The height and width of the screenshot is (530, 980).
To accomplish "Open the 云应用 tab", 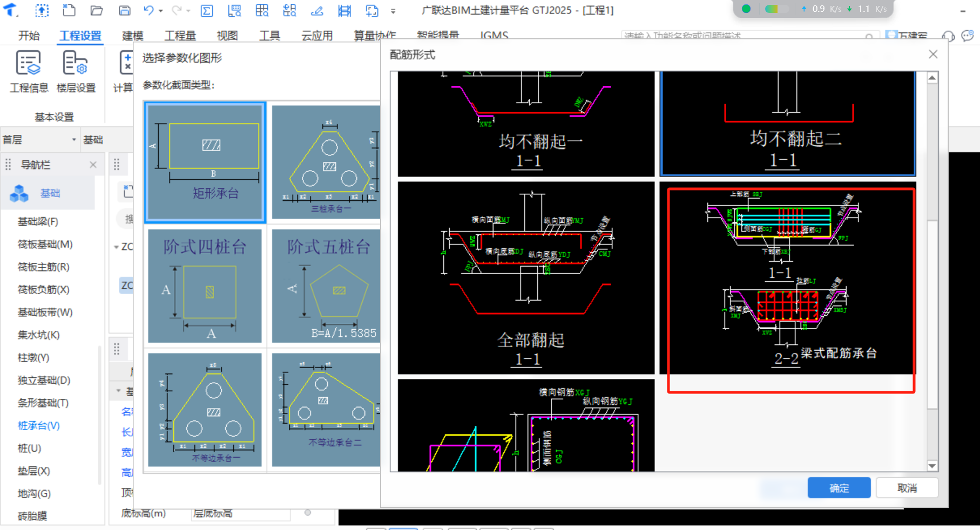I will [317, 36].
